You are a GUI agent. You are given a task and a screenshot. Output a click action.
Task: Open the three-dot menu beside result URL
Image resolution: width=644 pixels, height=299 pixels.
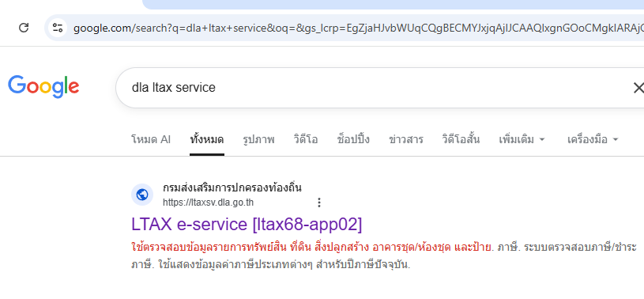(318, 202)
